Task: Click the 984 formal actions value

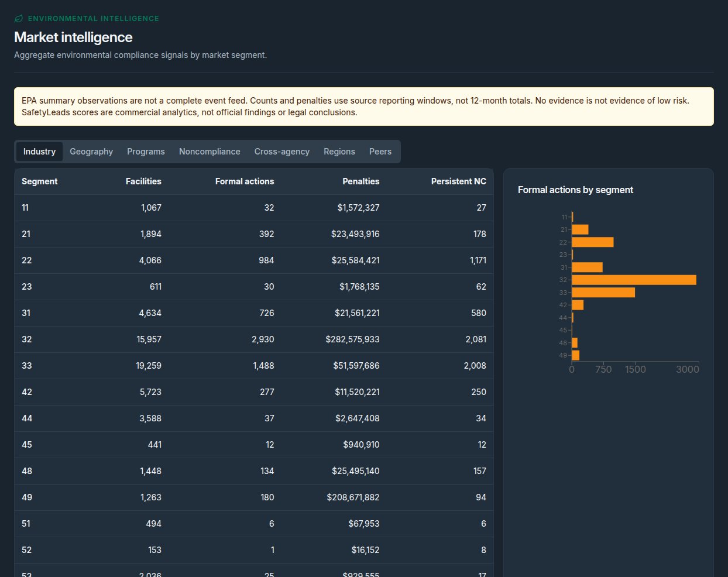Action: [266, 260]
